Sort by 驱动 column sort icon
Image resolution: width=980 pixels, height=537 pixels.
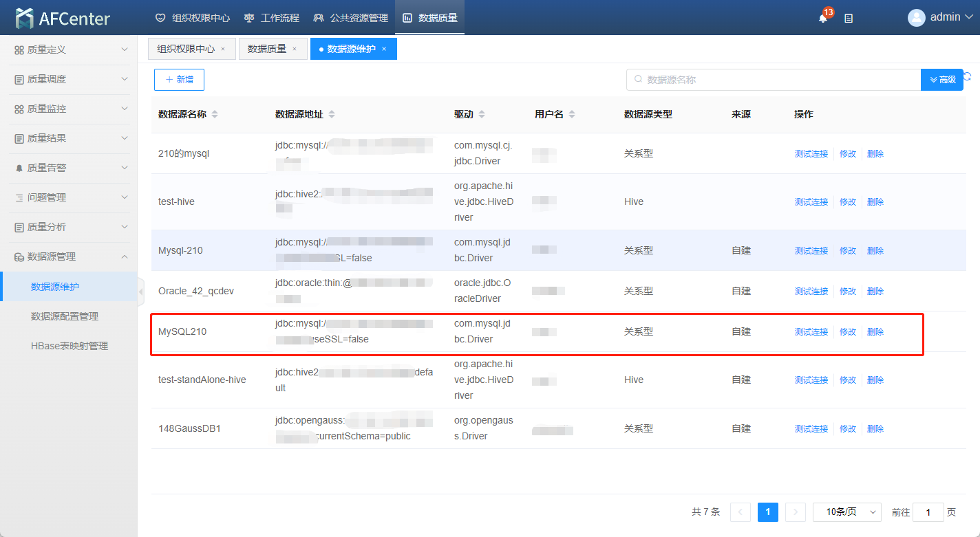(482, 115)
